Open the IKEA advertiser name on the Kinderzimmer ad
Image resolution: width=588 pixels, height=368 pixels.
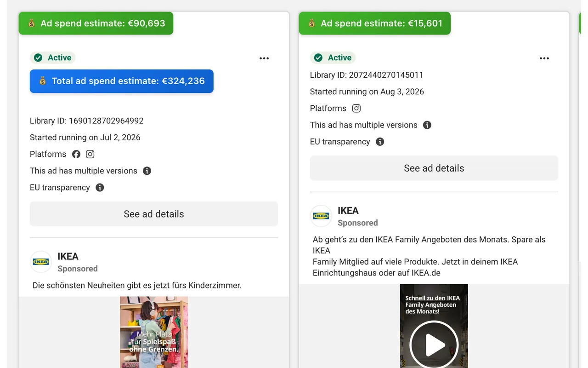(x=68, y=256)
